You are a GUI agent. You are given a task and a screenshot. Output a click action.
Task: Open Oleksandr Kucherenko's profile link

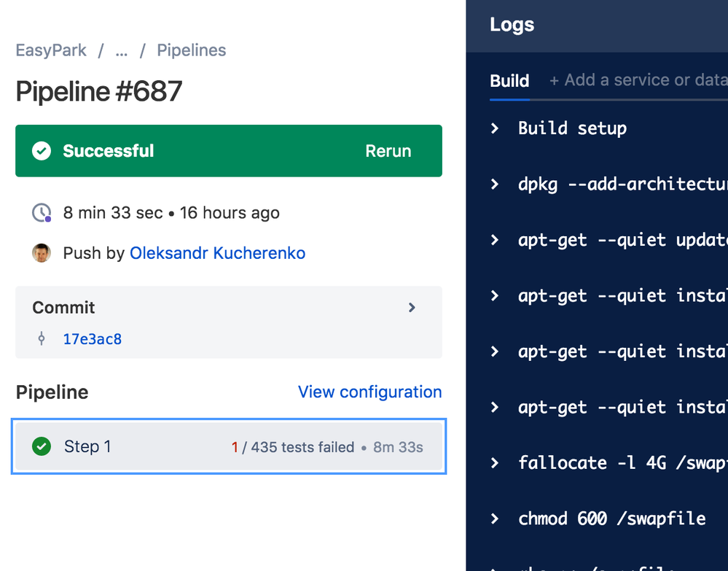[x=217, y=253]
